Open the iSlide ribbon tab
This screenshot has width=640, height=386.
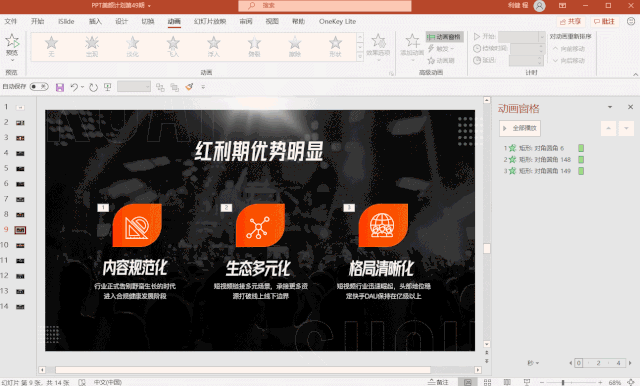(x=66, y=21)
